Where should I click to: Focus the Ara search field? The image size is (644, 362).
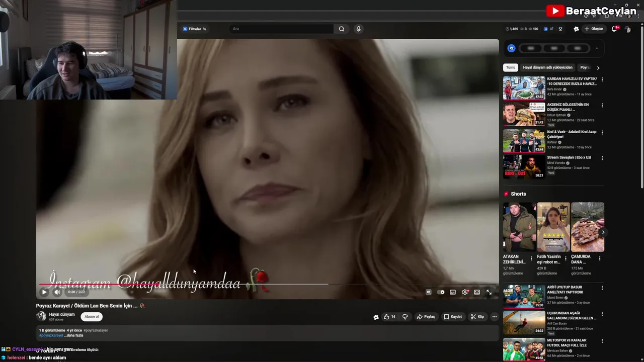pos(282,29)
